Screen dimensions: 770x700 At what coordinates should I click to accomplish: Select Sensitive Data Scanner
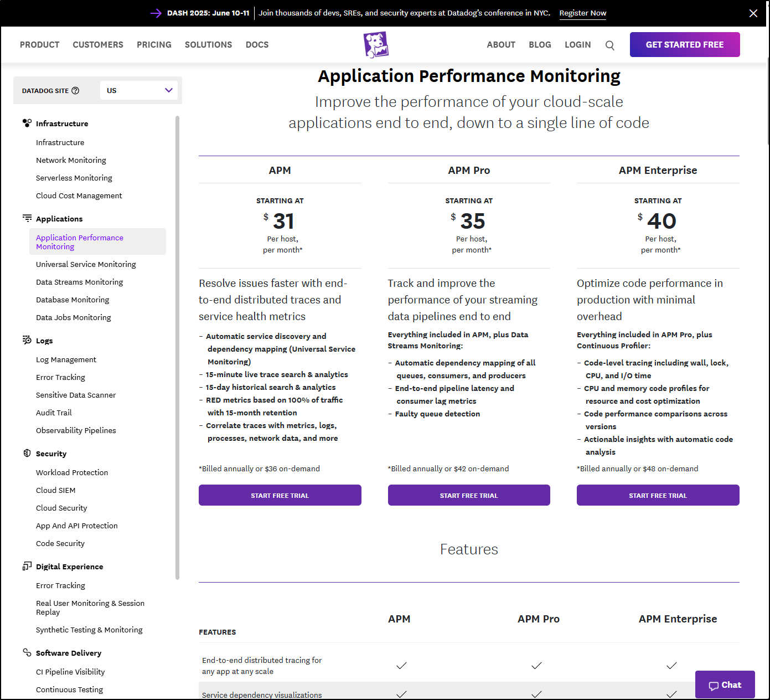point(76,395)
